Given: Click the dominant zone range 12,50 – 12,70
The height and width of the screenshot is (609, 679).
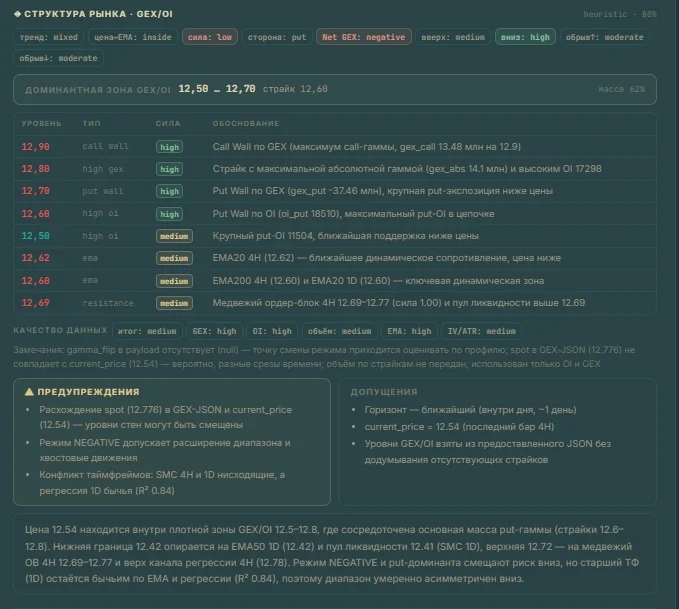Looking at the screenshot, I should (217, 89).
